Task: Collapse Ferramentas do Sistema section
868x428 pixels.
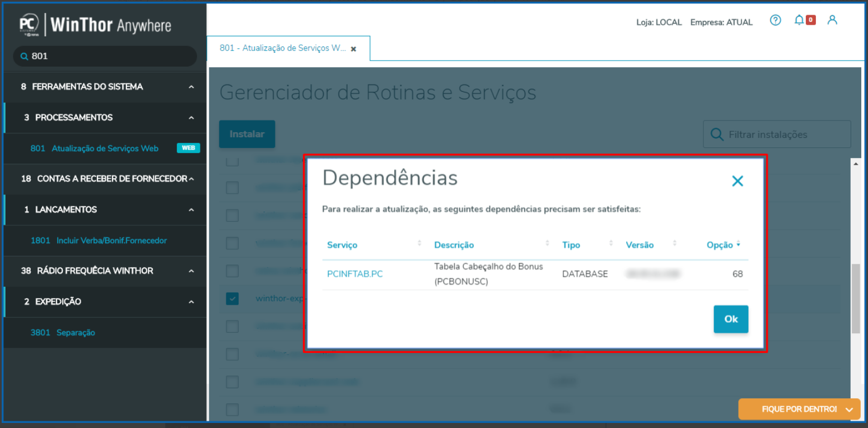Action: pyautogui.click(x=192, y=87)
